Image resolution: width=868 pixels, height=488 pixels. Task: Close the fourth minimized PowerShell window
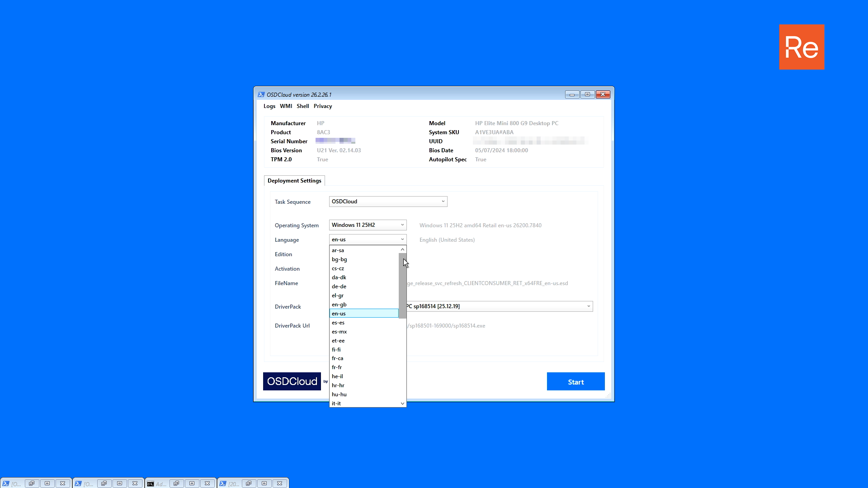point(280,483)
